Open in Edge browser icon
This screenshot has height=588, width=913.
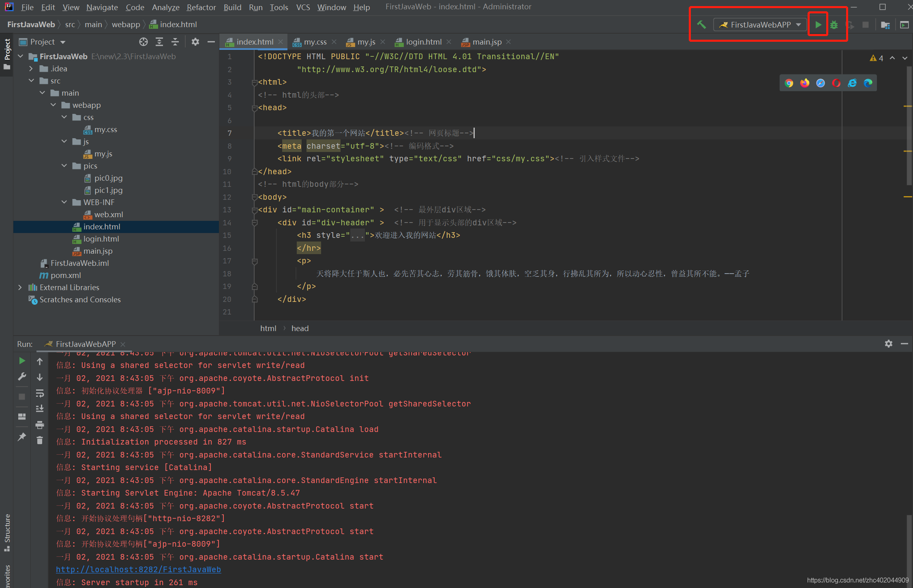tap(868, 83)
